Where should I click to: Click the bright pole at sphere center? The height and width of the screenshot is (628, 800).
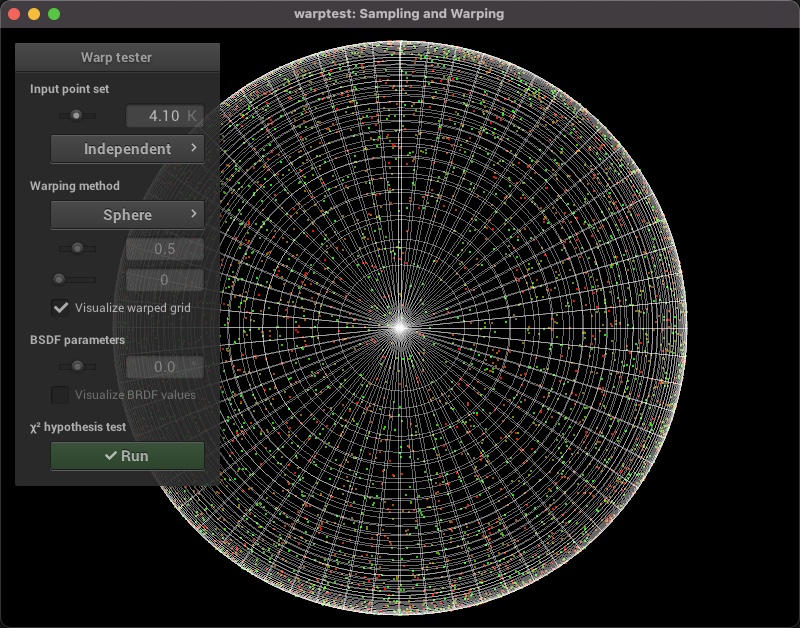pos(400,326)
